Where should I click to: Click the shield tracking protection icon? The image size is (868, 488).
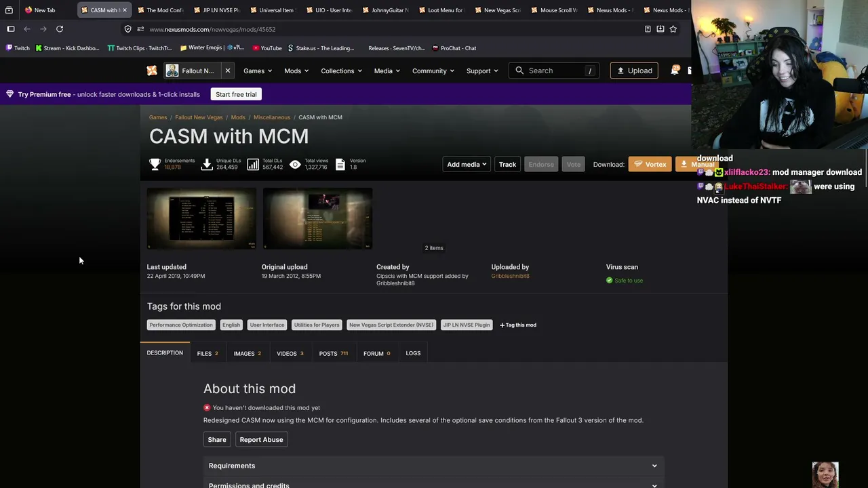click(127, 29)
